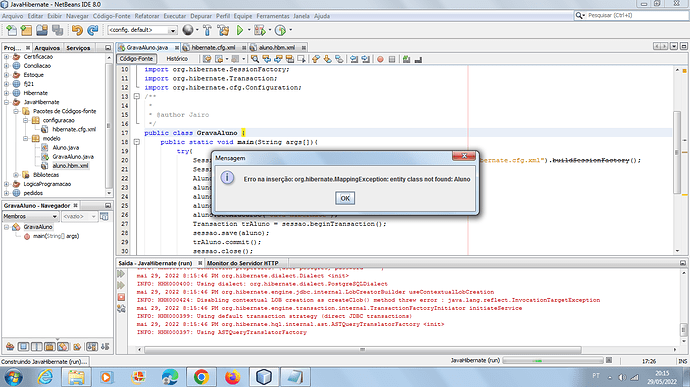The width and height of the screenshot is (690, 387).
Task: Collapse the JavaHibernate project node
Action: pos(7,102)
